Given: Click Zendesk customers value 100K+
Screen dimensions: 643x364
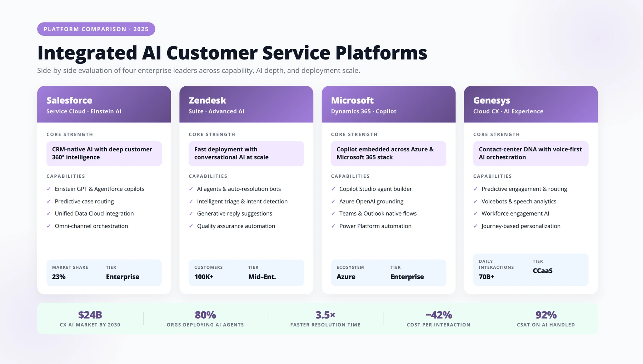Looking at the screenshot, I should (204, 277).
